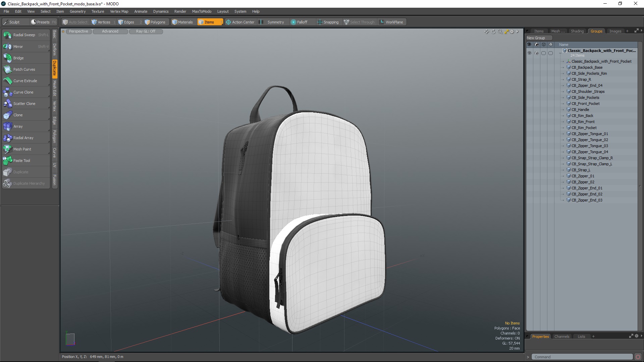Switch to the Shading tab

[x=577, y=31]
